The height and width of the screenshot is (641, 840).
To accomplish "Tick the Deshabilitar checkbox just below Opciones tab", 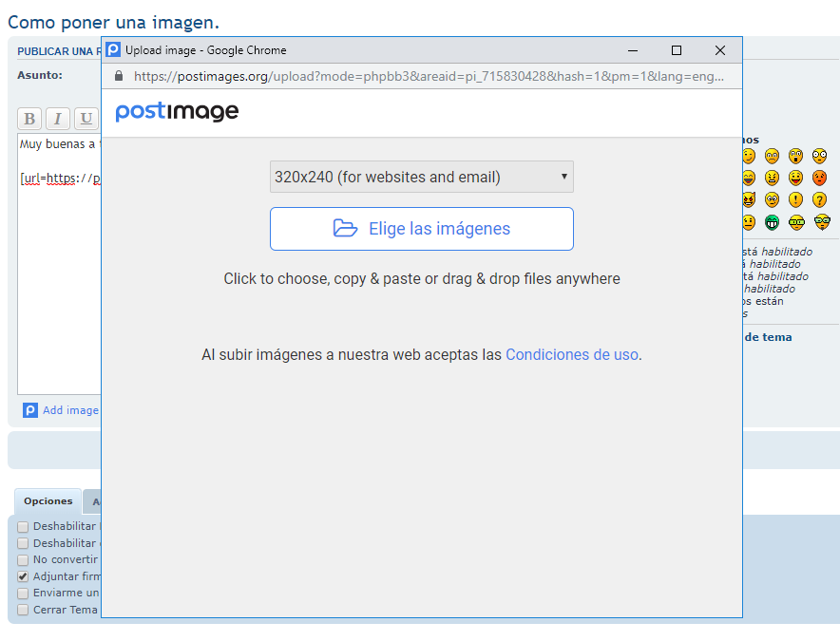I will pos(23,527).
